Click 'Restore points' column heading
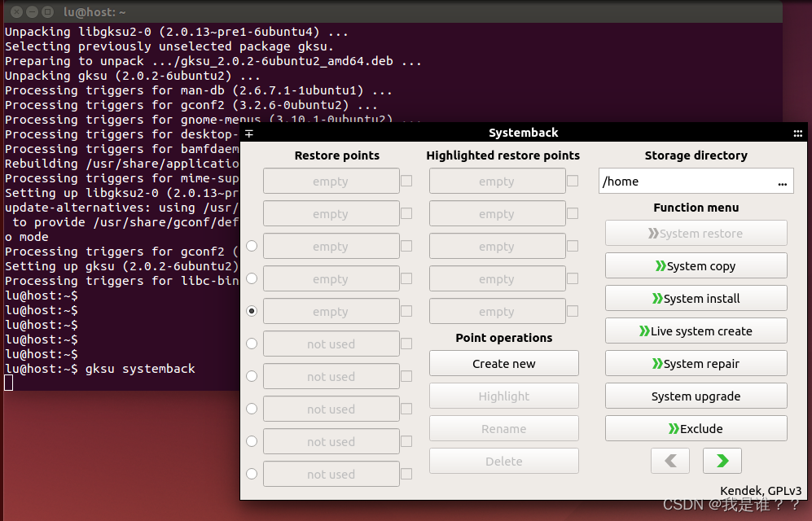Viewport: 812px width, 521px height. click(336, 155)
